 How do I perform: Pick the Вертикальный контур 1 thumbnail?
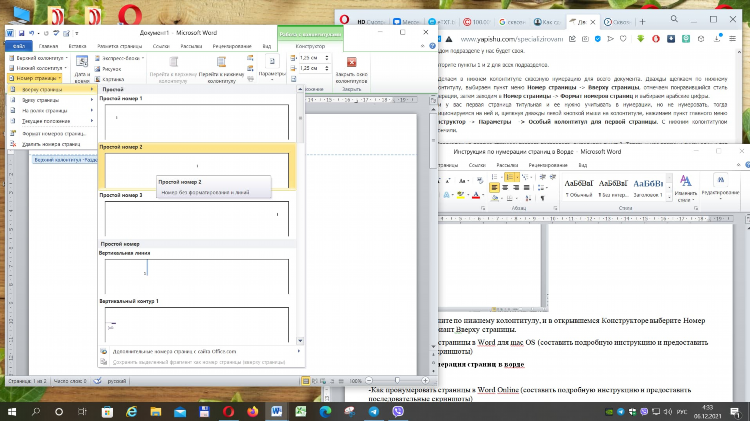197,321
